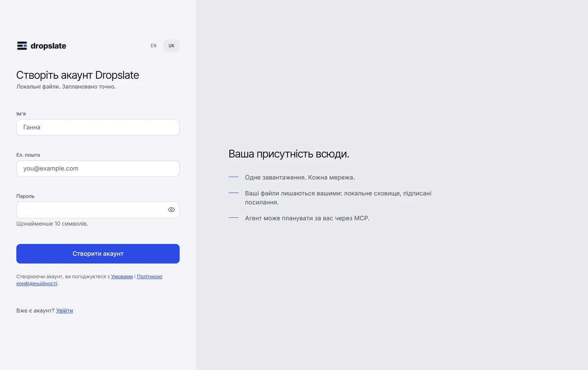
Task: Click the Пароль field label
Action: (25, 196)
